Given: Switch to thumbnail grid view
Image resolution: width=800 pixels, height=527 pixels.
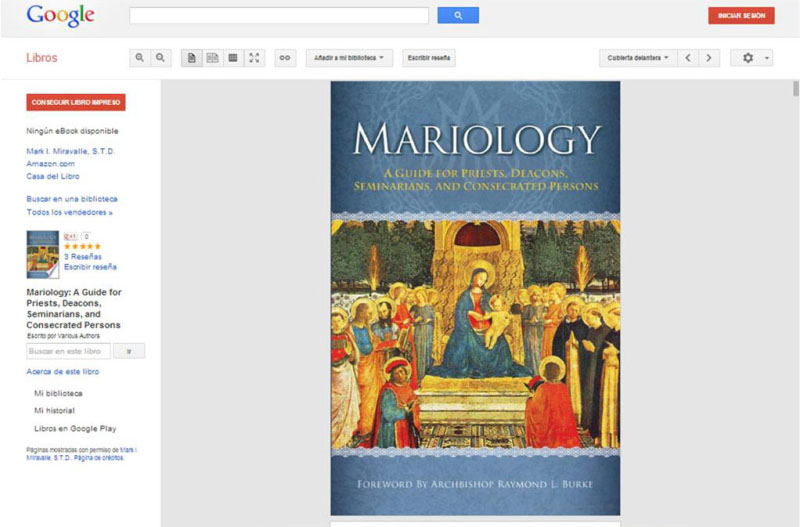Looking at the screenshot, I should pyautogui.click(x=233, y=58).
